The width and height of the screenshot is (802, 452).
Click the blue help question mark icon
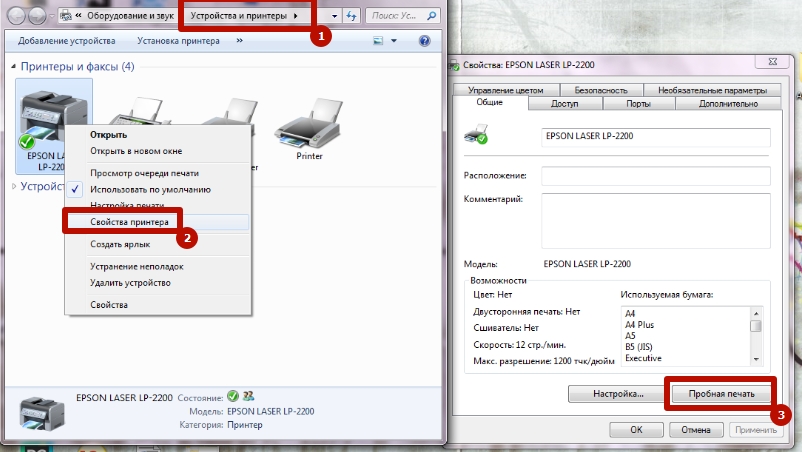425,41
